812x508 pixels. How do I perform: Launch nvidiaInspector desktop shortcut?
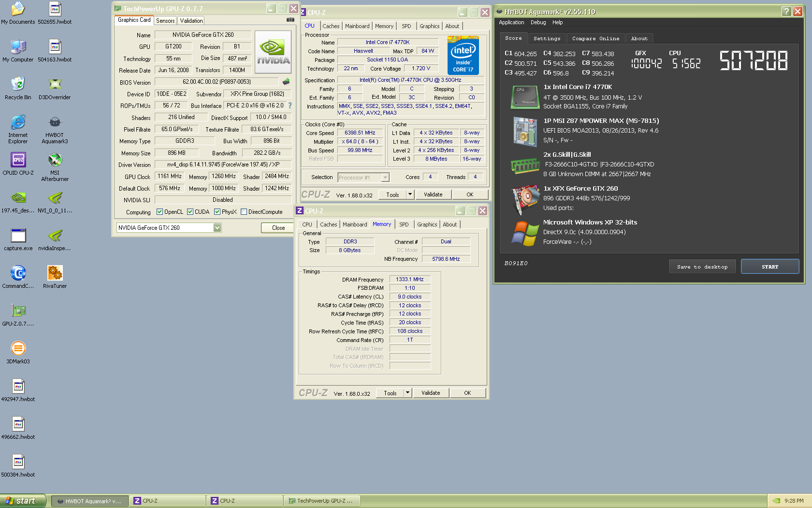pyautogui.click(x=55, y=239)
